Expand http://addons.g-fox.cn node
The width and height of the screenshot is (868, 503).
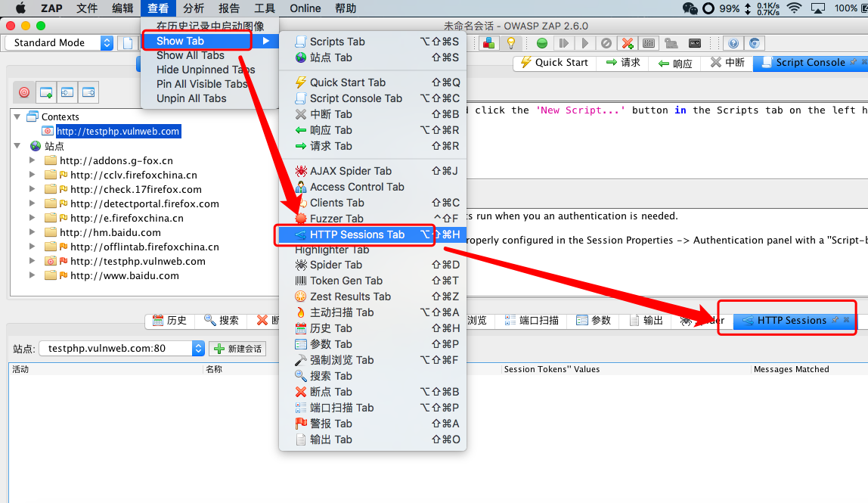click(32, 160)
